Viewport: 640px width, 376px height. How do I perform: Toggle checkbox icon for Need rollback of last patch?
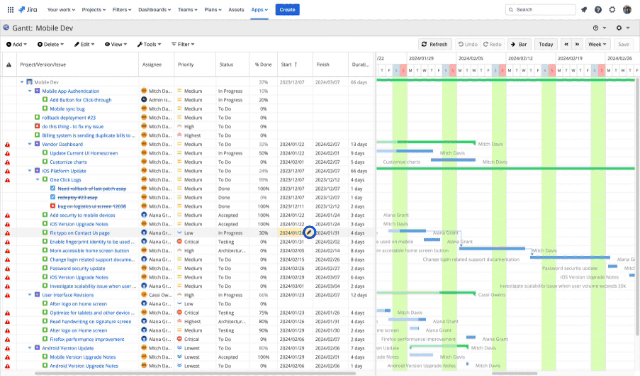53,188
